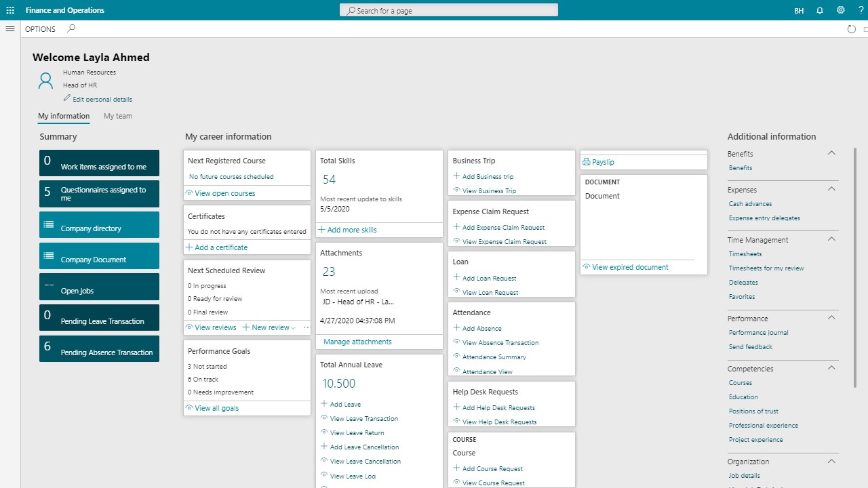
Task: Click the eye icon for View expired document
Action: pos(587,267)
